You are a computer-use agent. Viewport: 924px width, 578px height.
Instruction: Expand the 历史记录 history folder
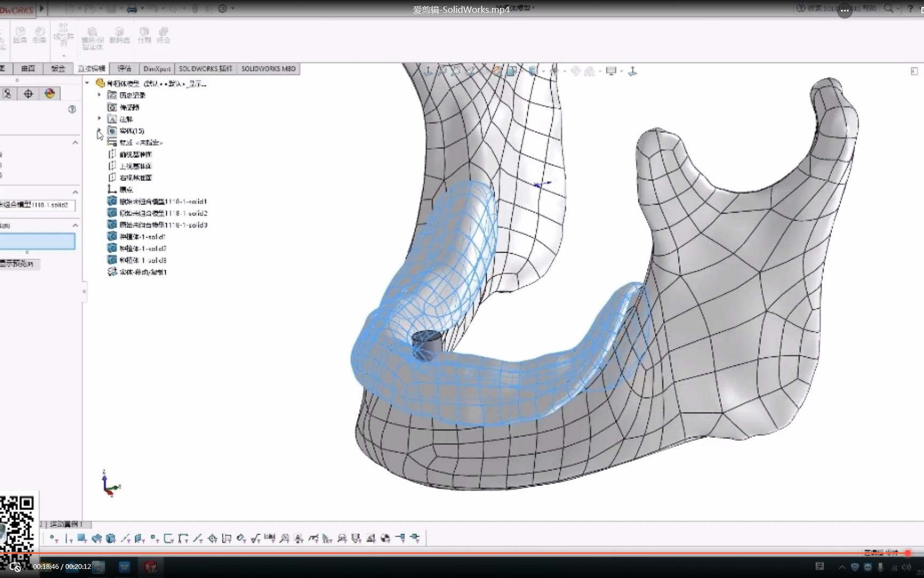[99, 95]
